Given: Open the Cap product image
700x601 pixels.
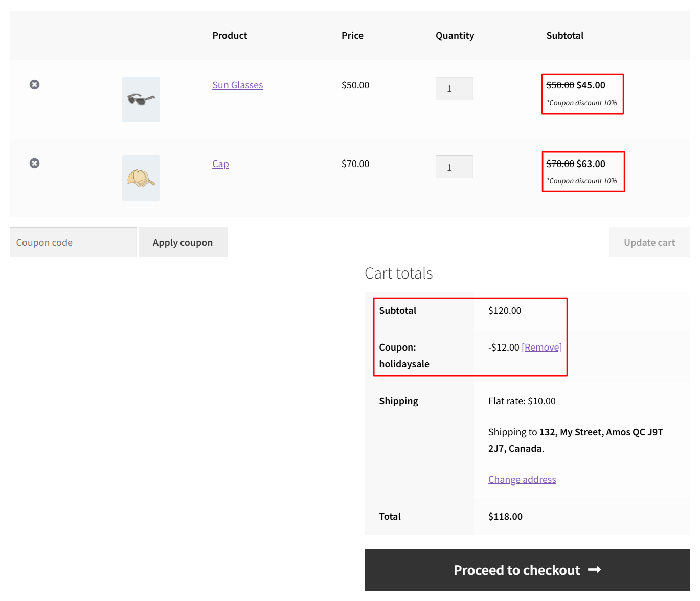Looking at the screenshot, I should pyautogui.click(x=141, y=178).
